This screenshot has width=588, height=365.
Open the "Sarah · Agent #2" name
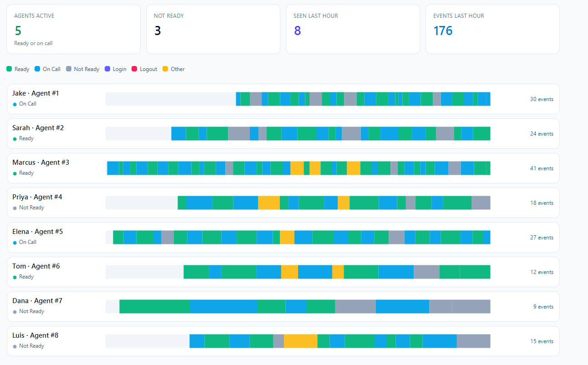point(38,128)
